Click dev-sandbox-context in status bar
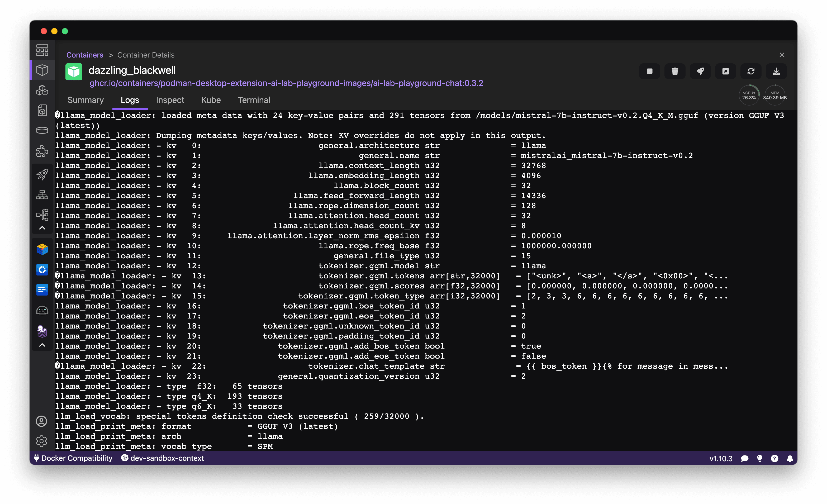 tap(163, 458)
